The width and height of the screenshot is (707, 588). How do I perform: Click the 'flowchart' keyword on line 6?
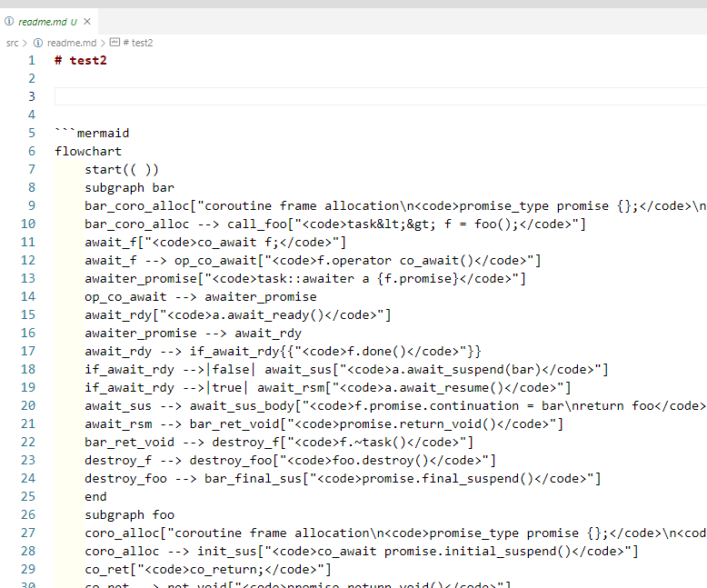(x=88, y=151)
